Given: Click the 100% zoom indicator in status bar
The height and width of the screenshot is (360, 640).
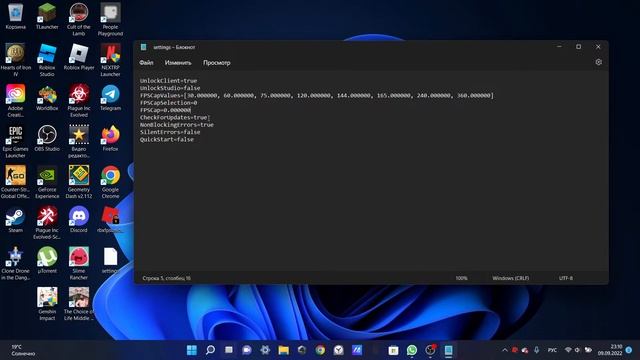Looking at the screenshot, I should 461,278.
